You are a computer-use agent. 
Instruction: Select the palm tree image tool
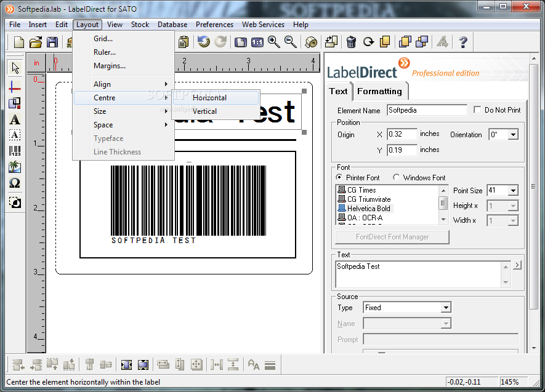coord(15,167)
